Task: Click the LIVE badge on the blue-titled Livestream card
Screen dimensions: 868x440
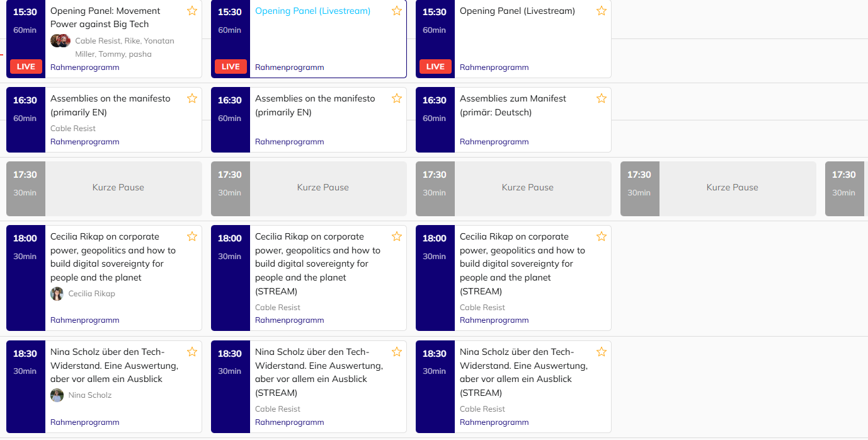Action: (231, 67)
